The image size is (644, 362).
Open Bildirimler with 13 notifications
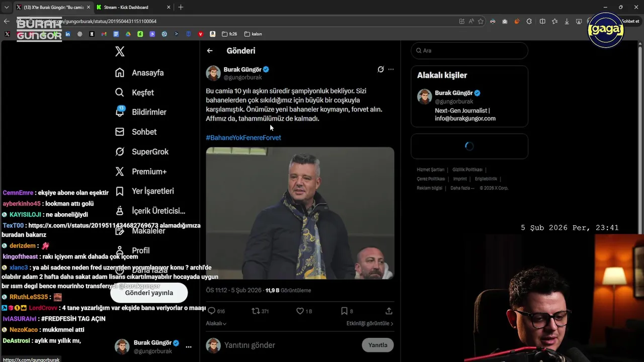pyautogui.click(x=140, y=112)
